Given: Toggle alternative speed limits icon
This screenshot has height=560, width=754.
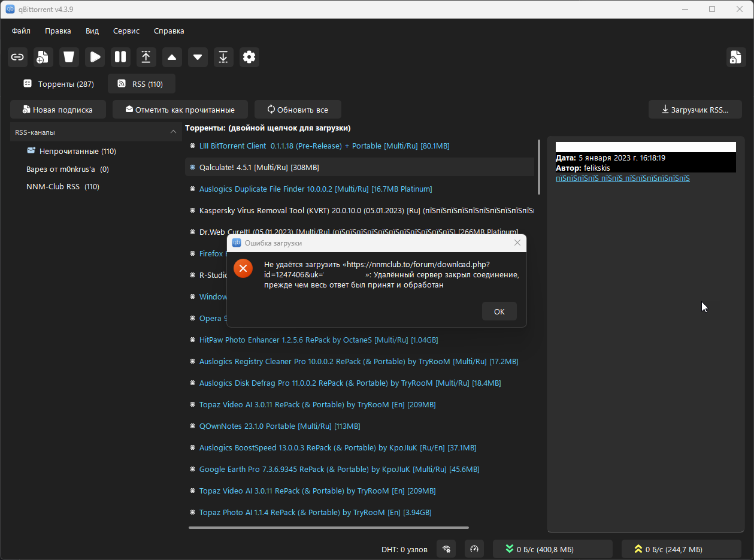Looking at the screenshot, I should (x=474, y=549).
